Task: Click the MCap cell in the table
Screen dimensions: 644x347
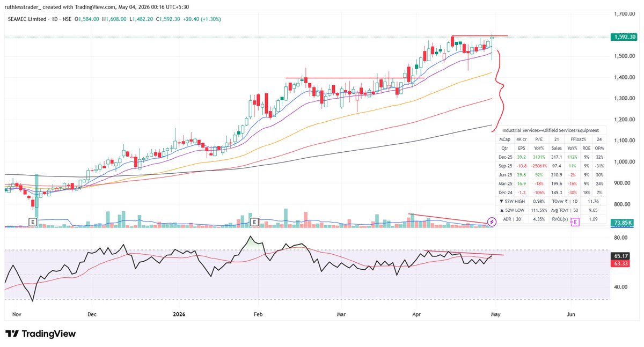Action: (505, 139)
